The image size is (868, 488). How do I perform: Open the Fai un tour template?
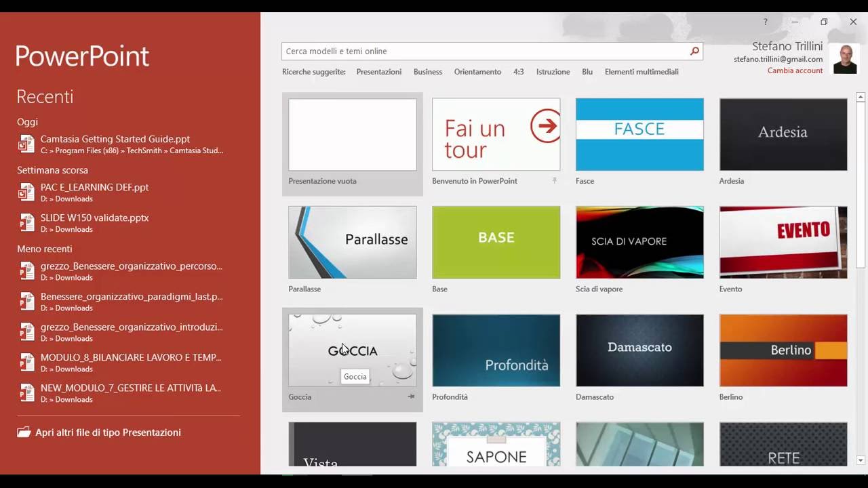(x=496, y=135)
